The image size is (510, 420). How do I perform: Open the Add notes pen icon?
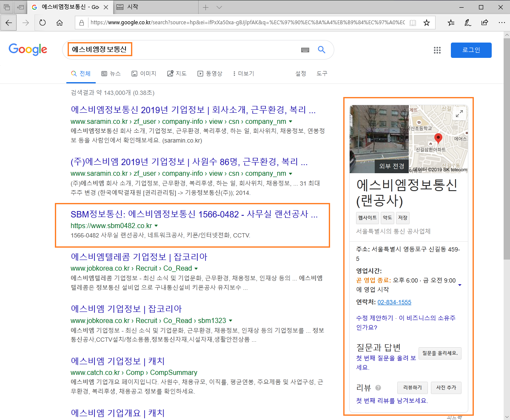tap(468, 23)
